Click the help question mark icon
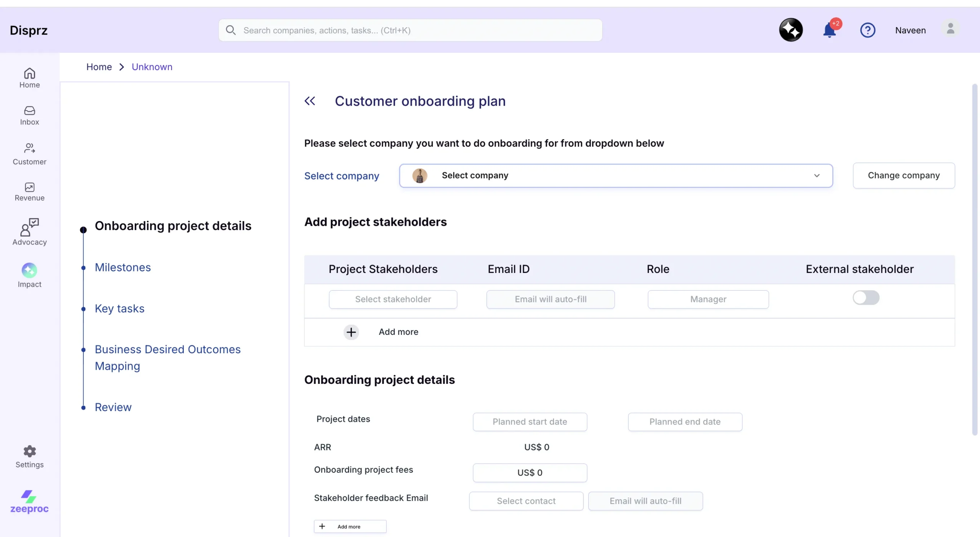Image resolution: width=980 pixels, height=537 pixels. 867,30
